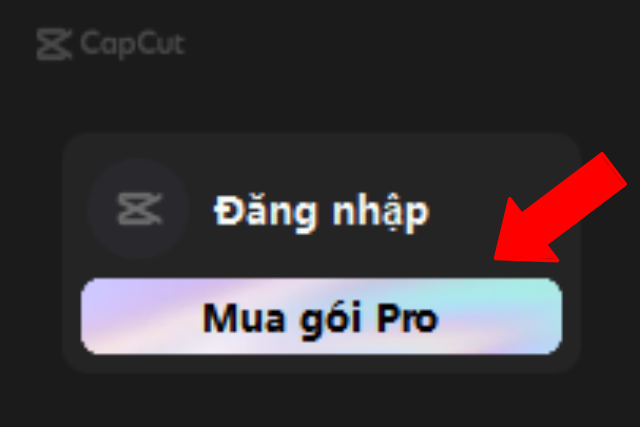Buy Pro plan using the gradient button
The image size is (640, 427).
(x=321, y=316)
